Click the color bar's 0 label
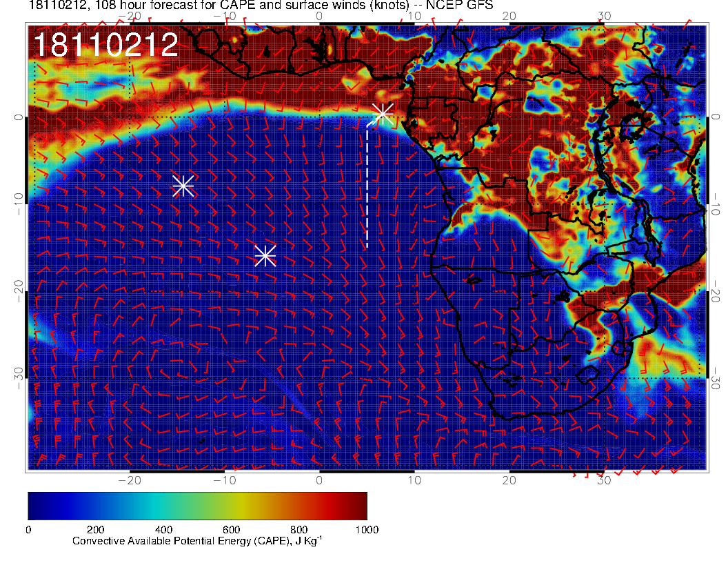This screenshot has width=728, height=563. (28, 530)
